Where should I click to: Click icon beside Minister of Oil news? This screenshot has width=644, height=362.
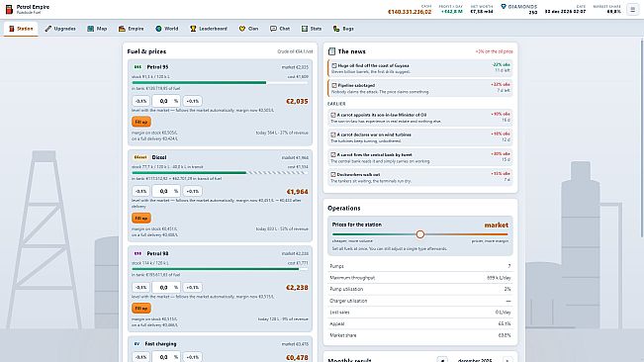tap(333, 115)
